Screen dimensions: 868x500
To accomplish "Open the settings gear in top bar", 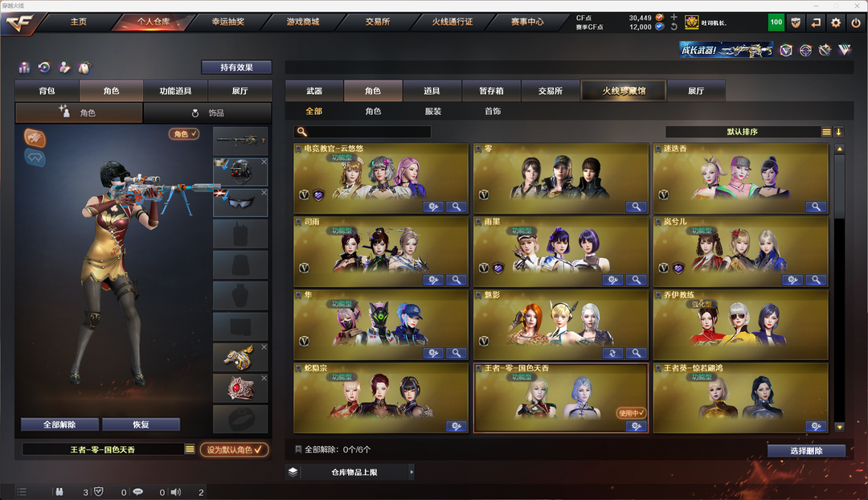I will 836,23.
